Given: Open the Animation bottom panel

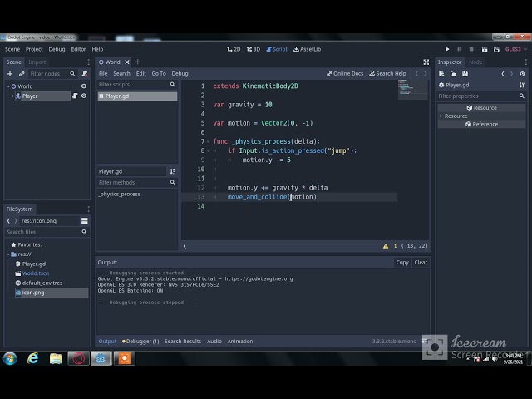Looking at the screenshot, I should (x=240, y=342).
